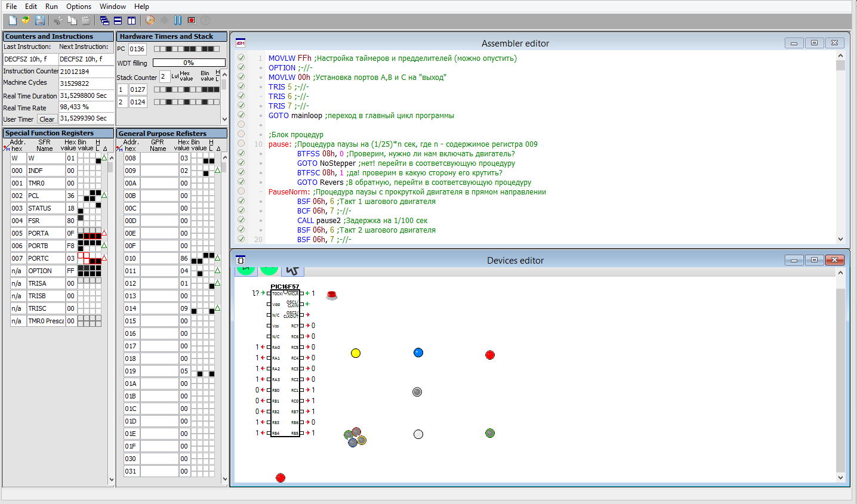
Task: Click the clock real-time run icon
Action: click(150, 20)
